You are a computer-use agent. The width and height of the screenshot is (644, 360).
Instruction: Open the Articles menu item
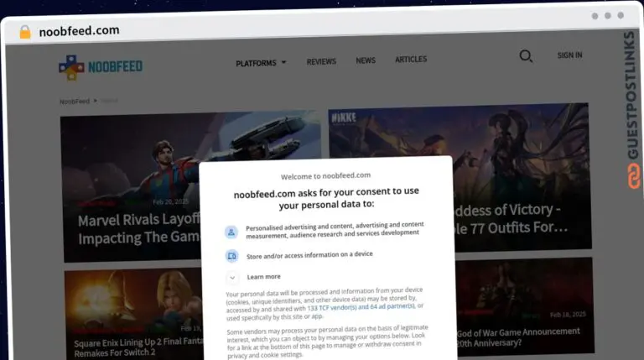(x=411, y=60)
